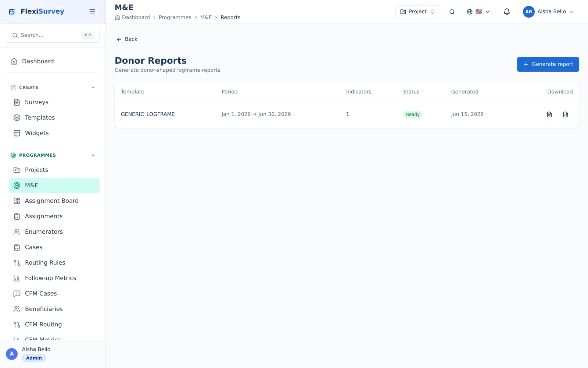Open the header search magnifier icon
The width and height of the screenshot is (588, 368).
(452, 12)
